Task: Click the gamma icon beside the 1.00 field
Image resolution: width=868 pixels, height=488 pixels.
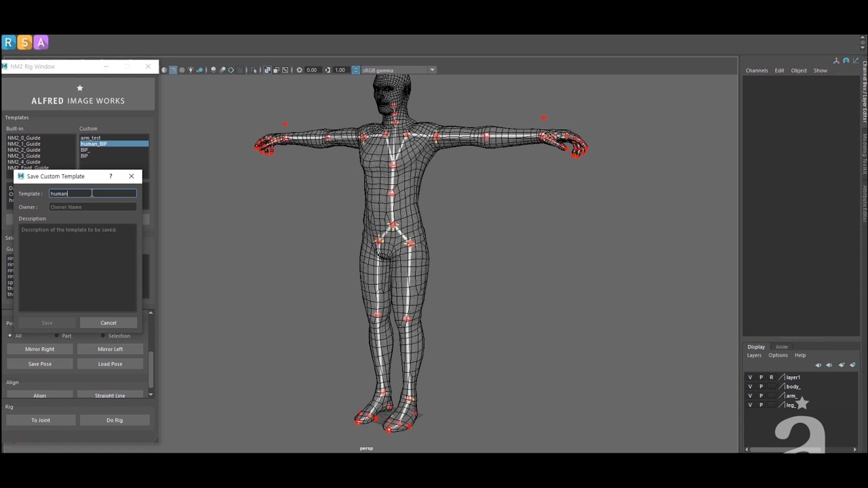Action: tap(328, 70)
